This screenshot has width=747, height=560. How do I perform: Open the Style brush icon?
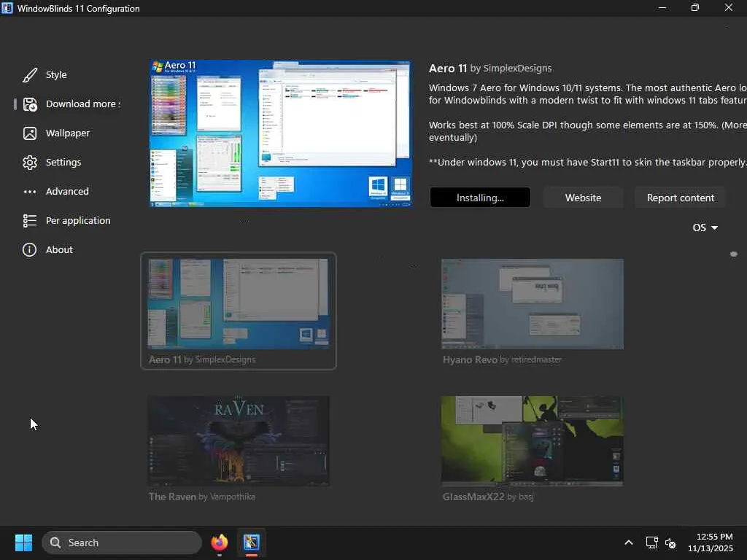coord(29,75)
